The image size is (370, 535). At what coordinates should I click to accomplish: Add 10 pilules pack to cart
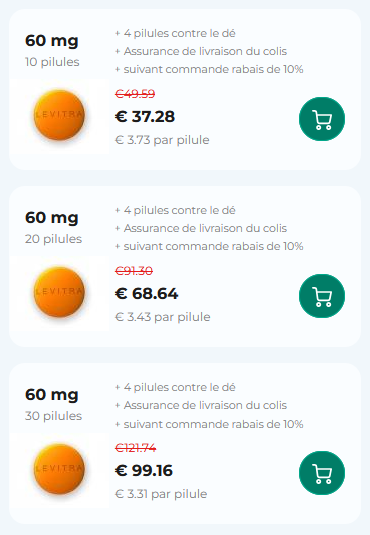pos(322,119)
